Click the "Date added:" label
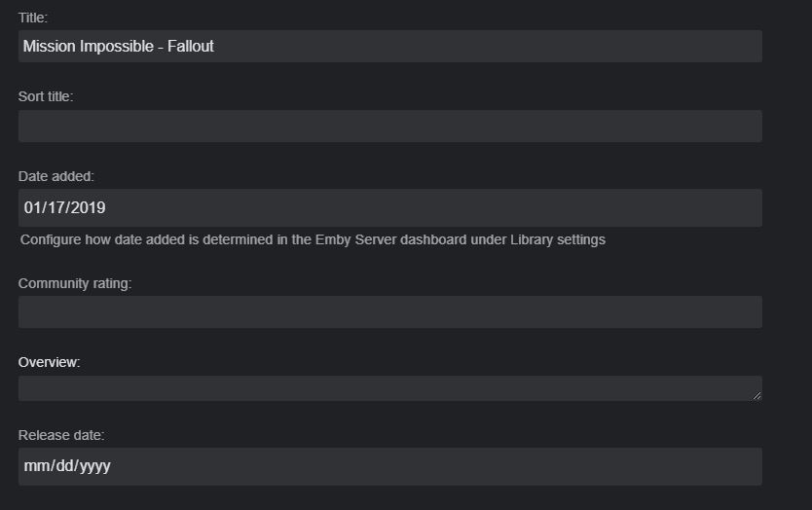 [x=56, y=176]
